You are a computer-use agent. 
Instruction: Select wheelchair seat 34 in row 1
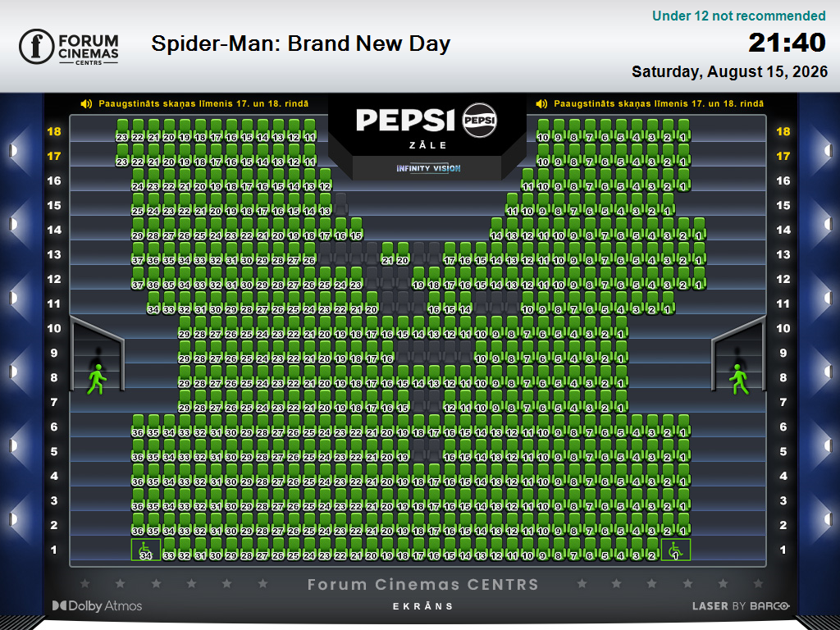[x=146, y=550]
